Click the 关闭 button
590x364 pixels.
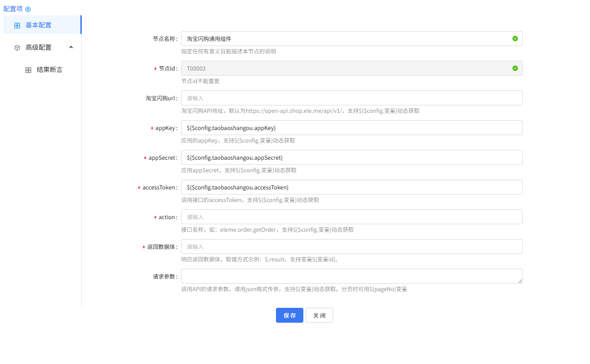319,315
